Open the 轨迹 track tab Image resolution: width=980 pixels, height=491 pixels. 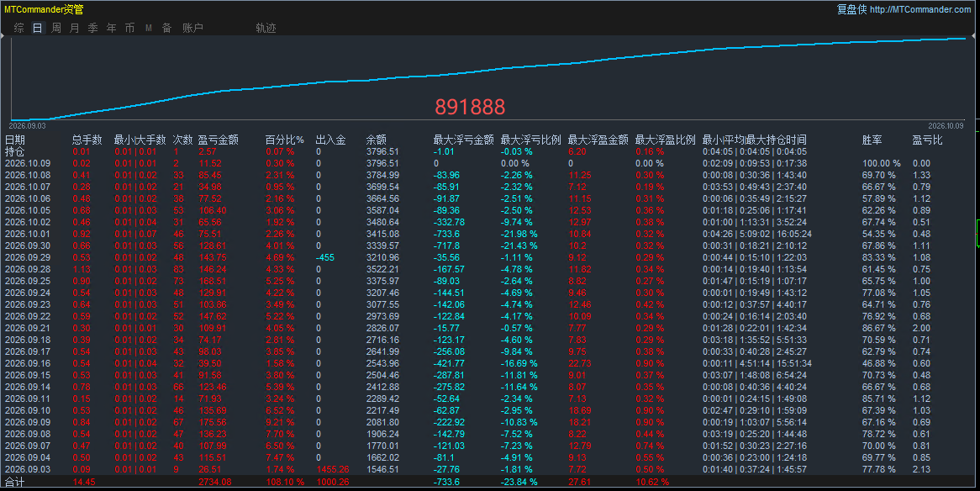click(x=266, y=28)
